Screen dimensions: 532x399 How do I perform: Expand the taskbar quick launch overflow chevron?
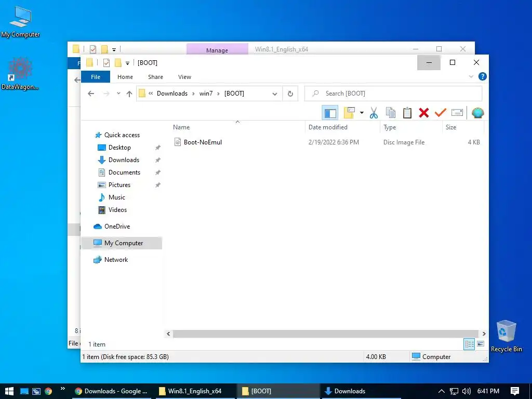[63, 389]
